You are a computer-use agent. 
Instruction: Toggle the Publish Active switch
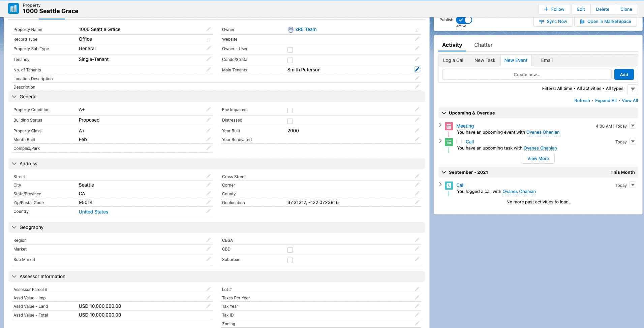pyautogui.click(x=464, y=20)
